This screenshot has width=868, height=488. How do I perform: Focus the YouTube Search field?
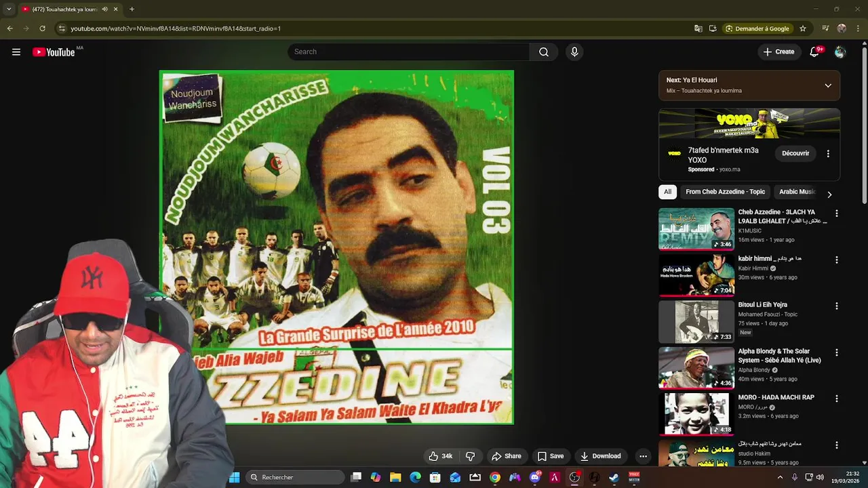click(409, 52)
